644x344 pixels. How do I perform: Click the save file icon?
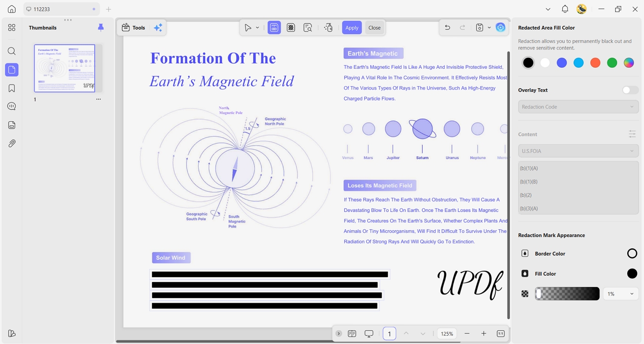pos(479,28)
